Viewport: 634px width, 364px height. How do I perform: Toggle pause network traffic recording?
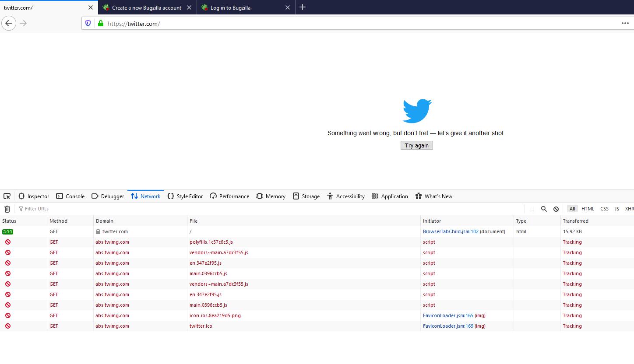(x=531, y=209)
